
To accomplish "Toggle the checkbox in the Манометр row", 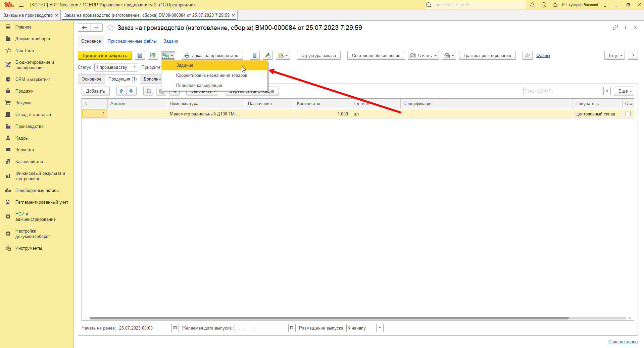I will point(628,114).
